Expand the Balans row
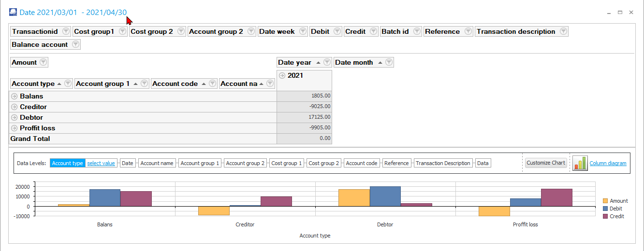The height and width of the screenshot is (251, 644). point(15,97)
